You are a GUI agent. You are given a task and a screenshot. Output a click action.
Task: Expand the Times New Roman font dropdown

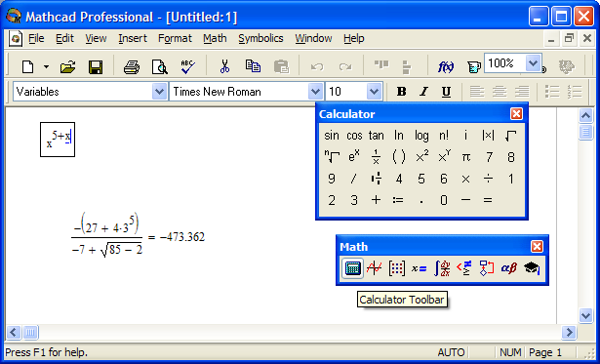coord(315,92)
